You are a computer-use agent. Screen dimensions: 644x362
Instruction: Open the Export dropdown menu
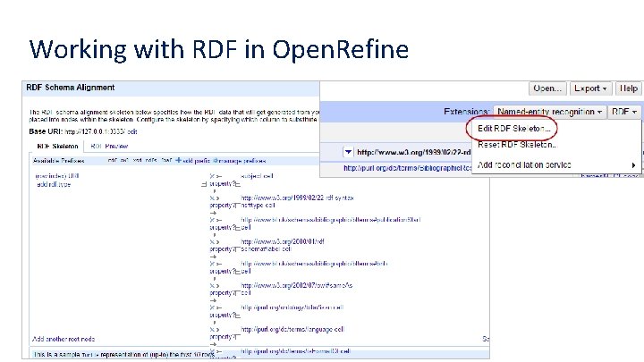[x=590, y=88]
